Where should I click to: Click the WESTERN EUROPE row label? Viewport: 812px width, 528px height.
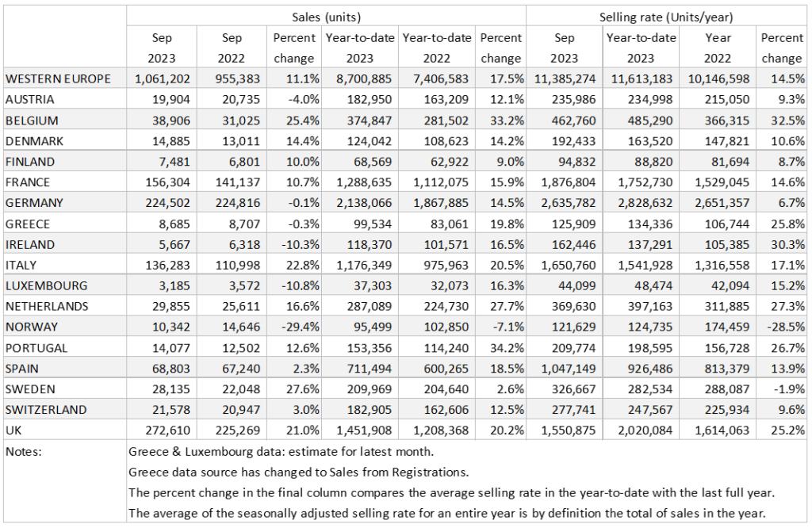coord(58,78)
